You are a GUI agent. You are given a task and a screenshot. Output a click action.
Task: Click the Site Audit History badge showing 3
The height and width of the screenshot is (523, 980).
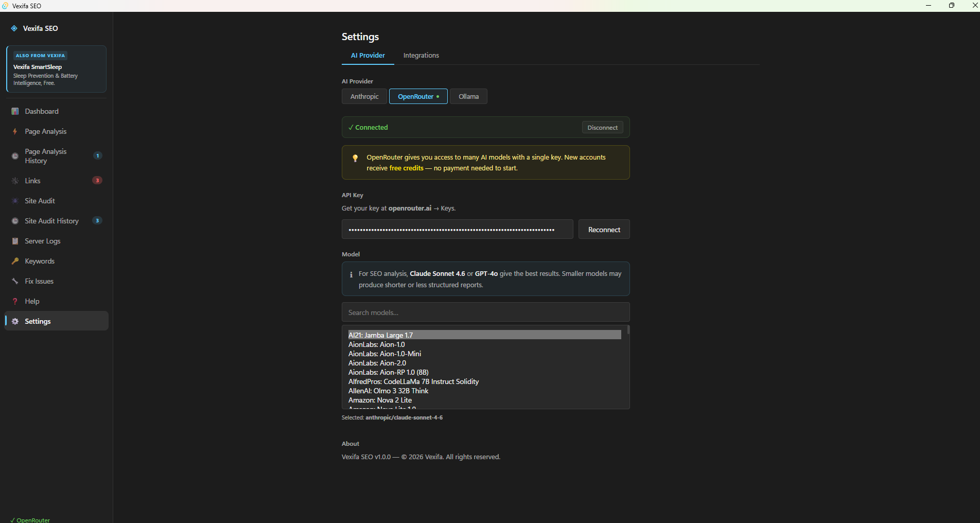[97, 220]
